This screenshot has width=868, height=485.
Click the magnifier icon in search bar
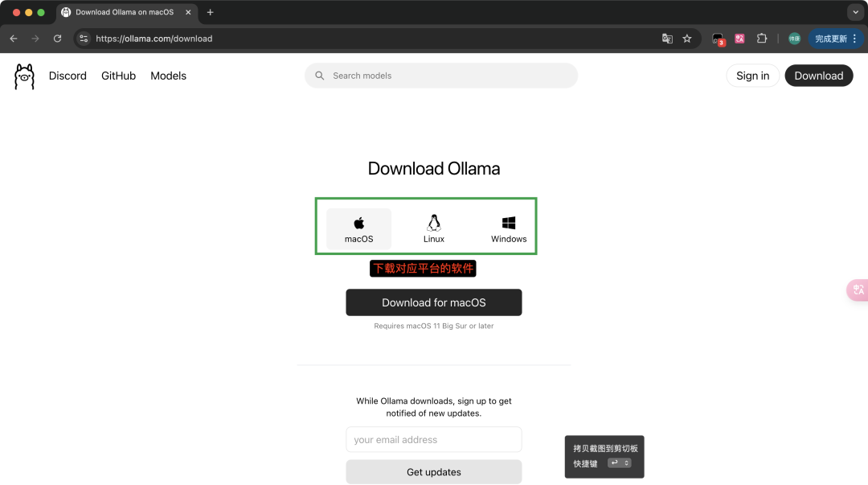pos(319,76)
